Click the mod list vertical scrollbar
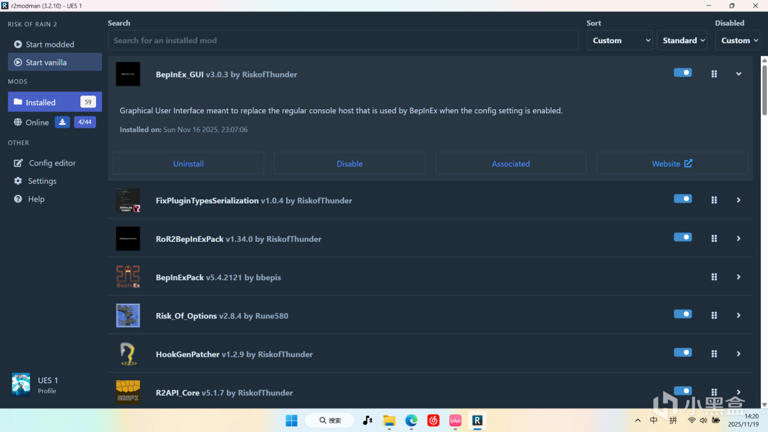The width and height of the screenshot is (768, 432). tap(764, 91)
